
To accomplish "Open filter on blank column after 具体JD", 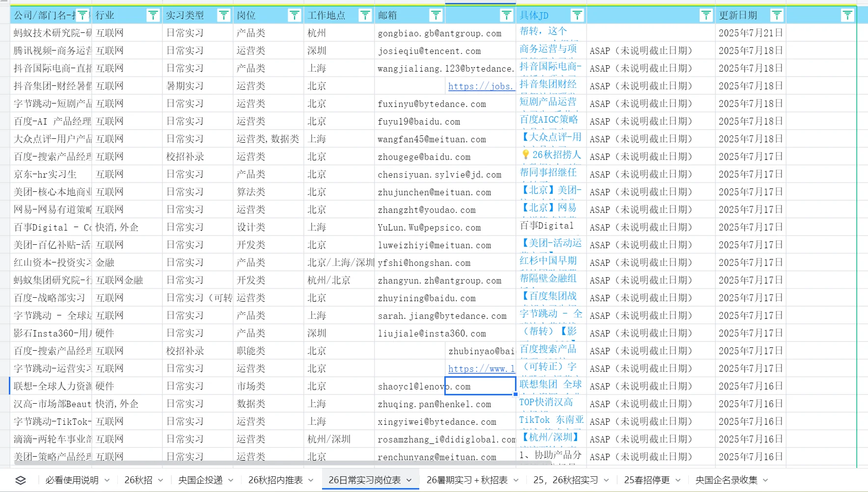I will tap(706, 16).
